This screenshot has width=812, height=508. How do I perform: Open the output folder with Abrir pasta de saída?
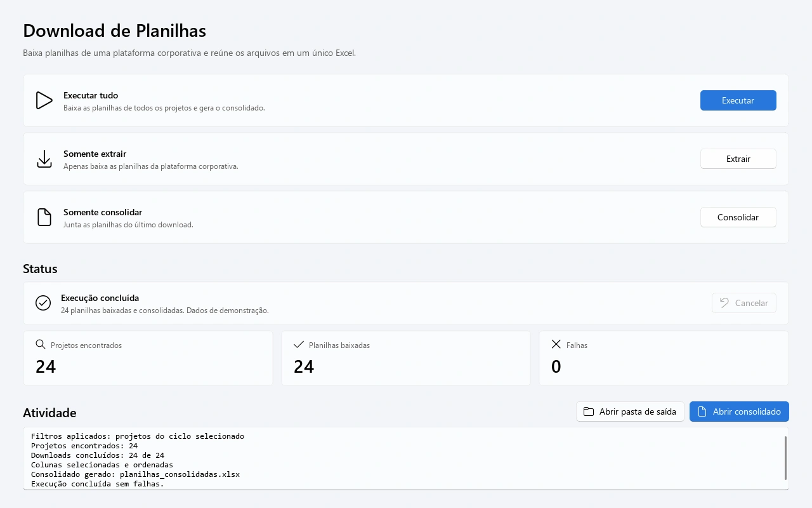(x=630, y=411)
